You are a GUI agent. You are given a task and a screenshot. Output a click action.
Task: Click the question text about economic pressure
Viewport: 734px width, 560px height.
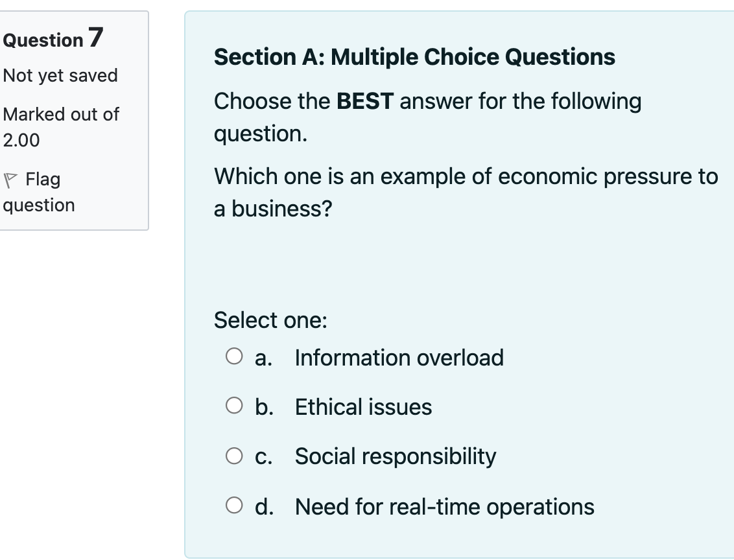click(x=465, y=191)
